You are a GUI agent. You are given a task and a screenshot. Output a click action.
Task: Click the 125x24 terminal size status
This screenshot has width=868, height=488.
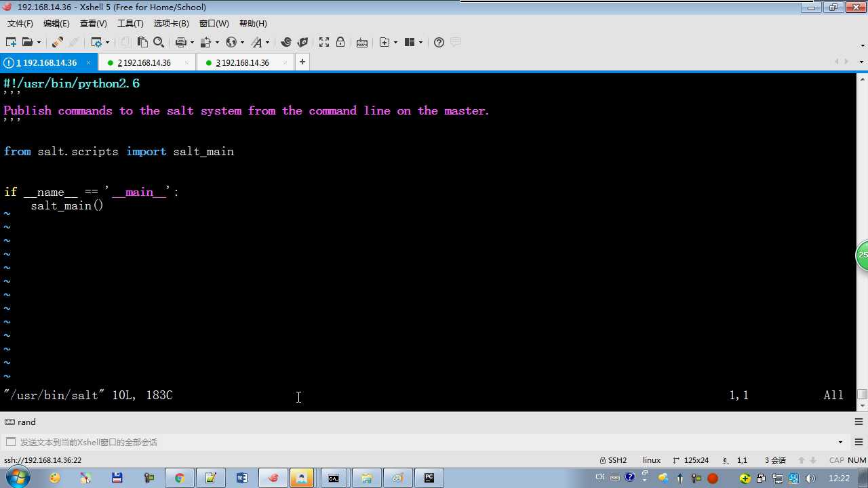coord(690,460)
